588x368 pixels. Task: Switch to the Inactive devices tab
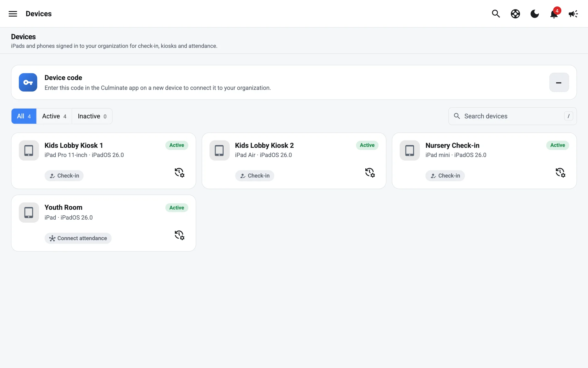tap(92, 116)
